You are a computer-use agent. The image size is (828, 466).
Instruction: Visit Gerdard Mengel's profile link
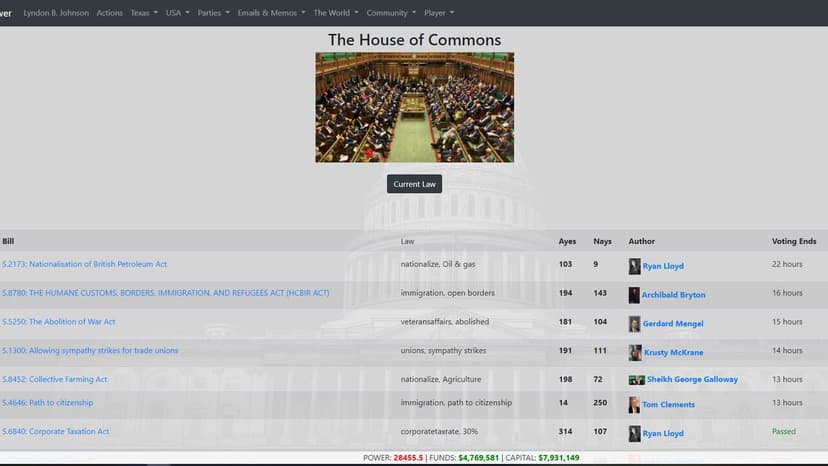[x=673, y=324]
